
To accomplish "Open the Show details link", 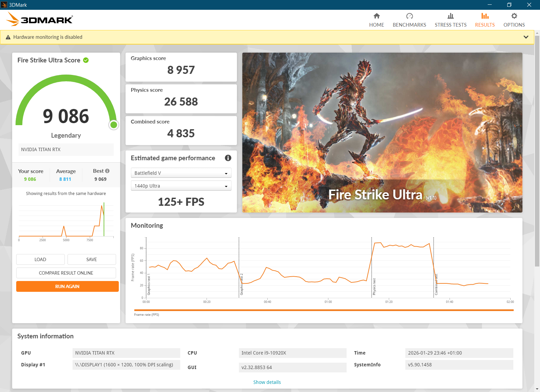I will coord(267,382).
